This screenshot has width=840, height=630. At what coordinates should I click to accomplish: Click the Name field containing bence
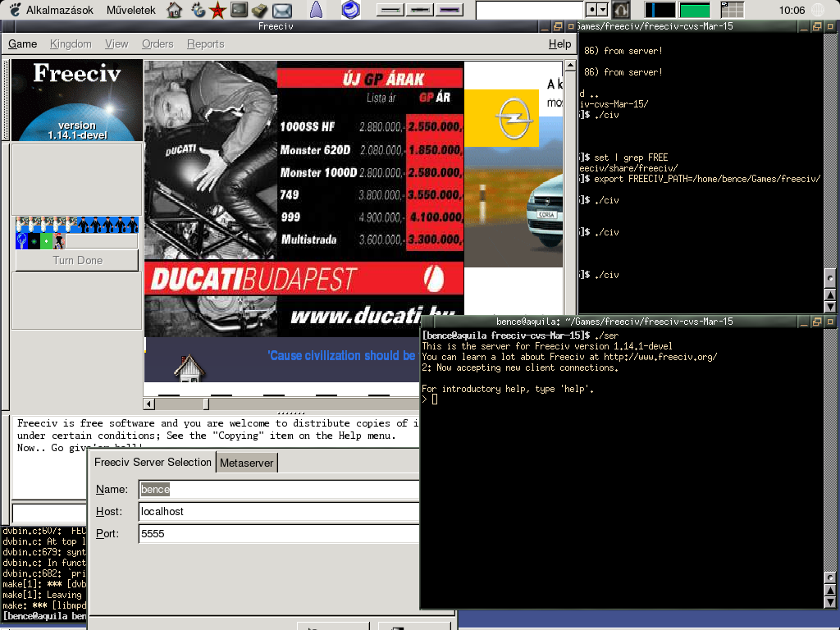point(279,489)
